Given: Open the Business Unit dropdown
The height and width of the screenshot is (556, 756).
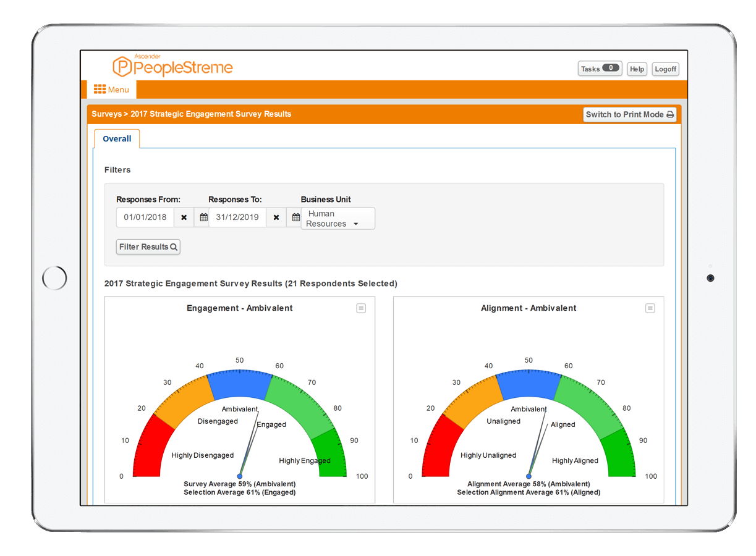Looking at the screenshot, I should pos(338,219).
